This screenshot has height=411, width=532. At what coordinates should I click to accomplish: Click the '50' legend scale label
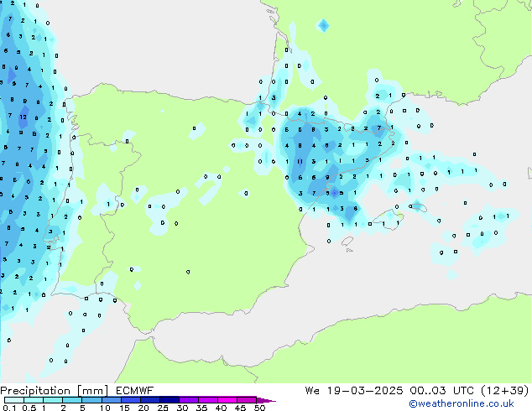pos(259,408)
